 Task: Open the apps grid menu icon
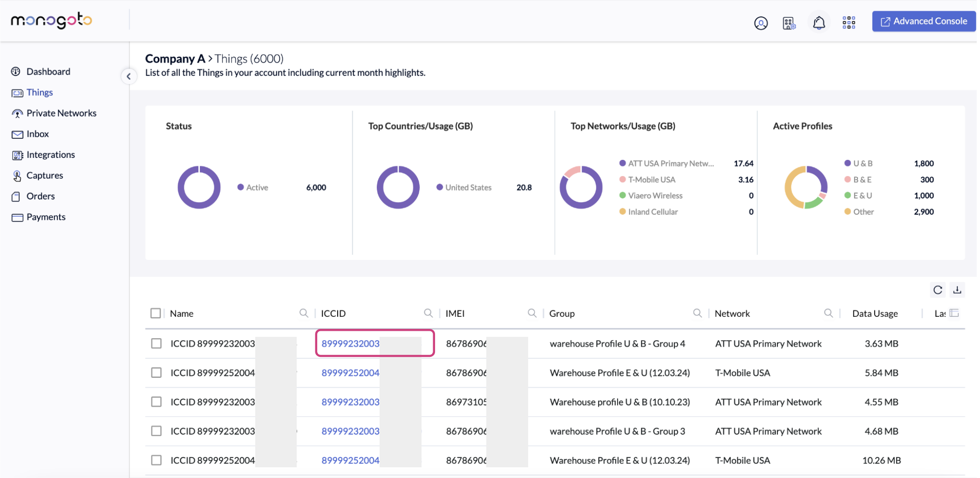click(x=849, y=23)
